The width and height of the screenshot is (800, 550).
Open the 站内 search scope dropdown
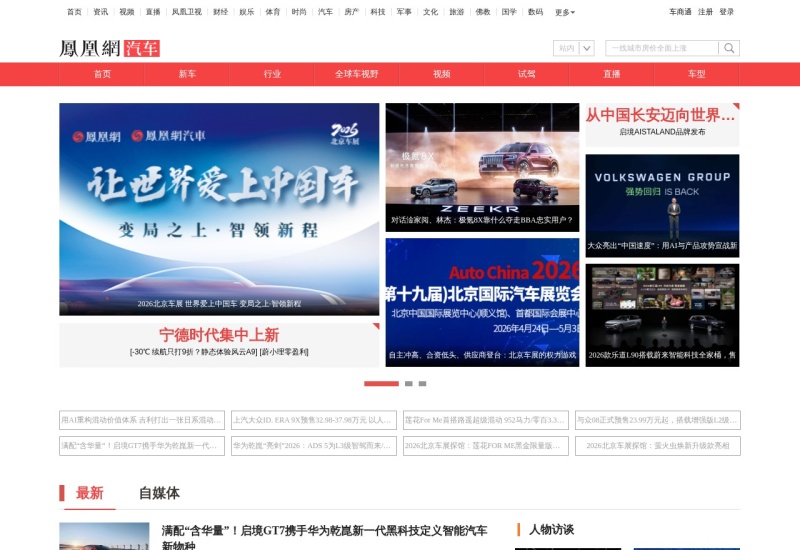tap(573, 48)
